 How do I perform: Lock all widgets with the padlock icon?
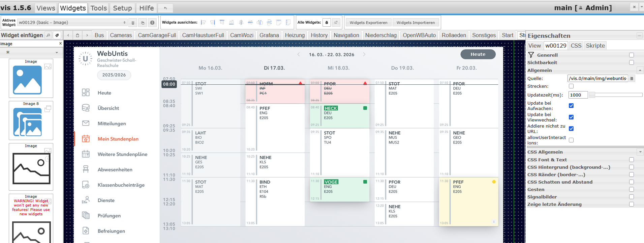point(327,23)
